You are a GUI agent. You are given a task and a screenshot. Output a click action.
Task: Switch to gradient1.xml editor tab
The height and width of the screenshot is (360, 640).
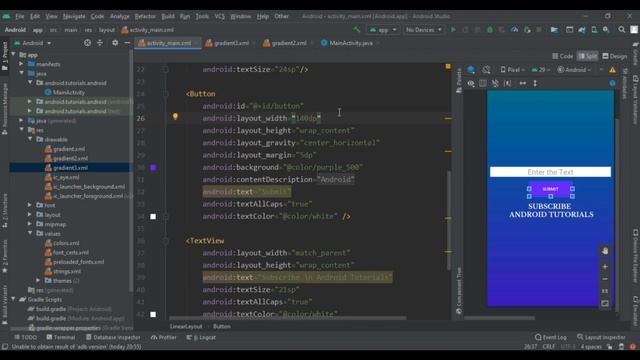click(231, 43)
